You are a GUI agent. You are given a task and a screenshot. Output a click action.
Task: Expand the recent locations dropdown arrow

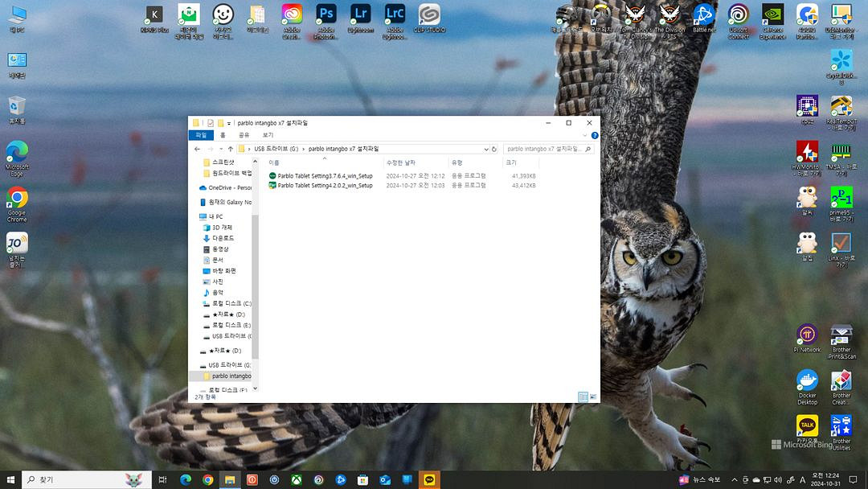click(221, 149)
